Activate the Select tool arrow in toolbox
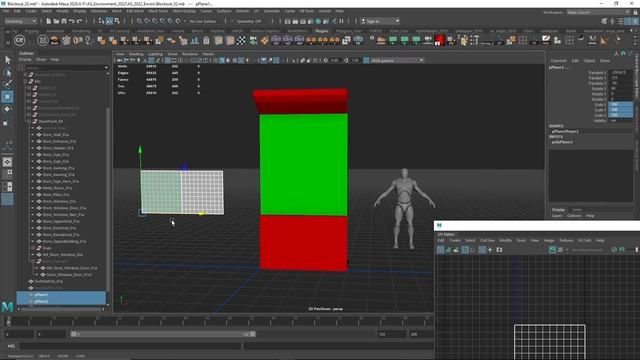The width and height of the screenshot is (640, 360). (7, 60)
